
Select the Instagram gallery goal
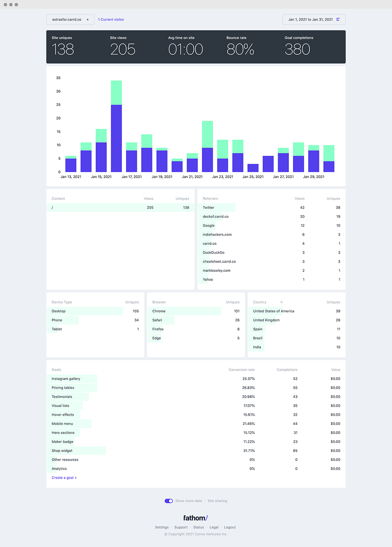pos(196,379)
